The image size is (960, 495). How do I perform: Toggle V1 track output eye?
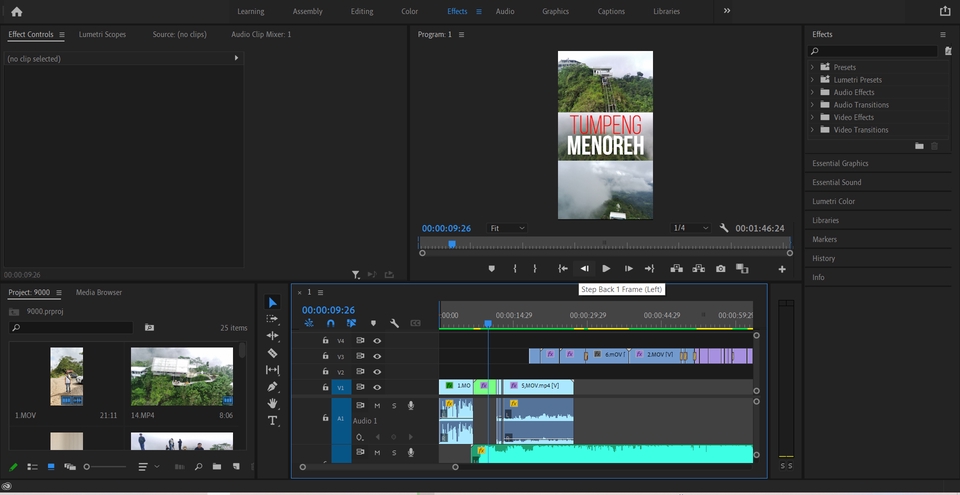[x=377, y=387]
